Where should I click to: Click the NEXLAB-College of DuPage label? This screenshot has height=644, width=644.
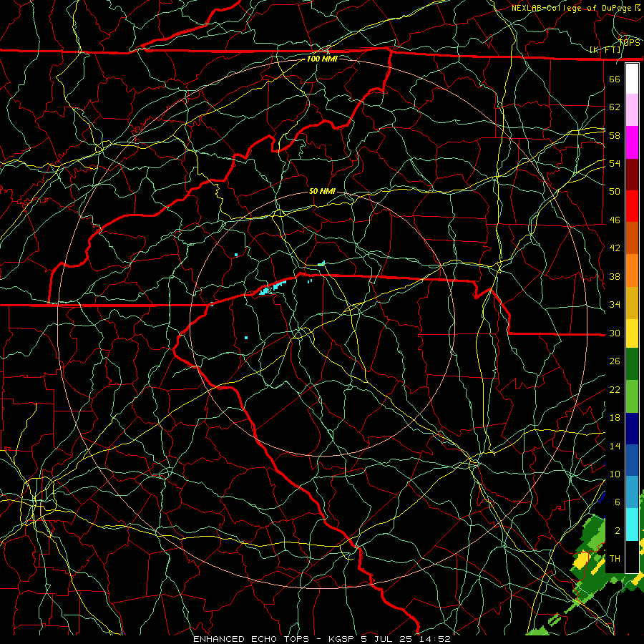[571, 8]
